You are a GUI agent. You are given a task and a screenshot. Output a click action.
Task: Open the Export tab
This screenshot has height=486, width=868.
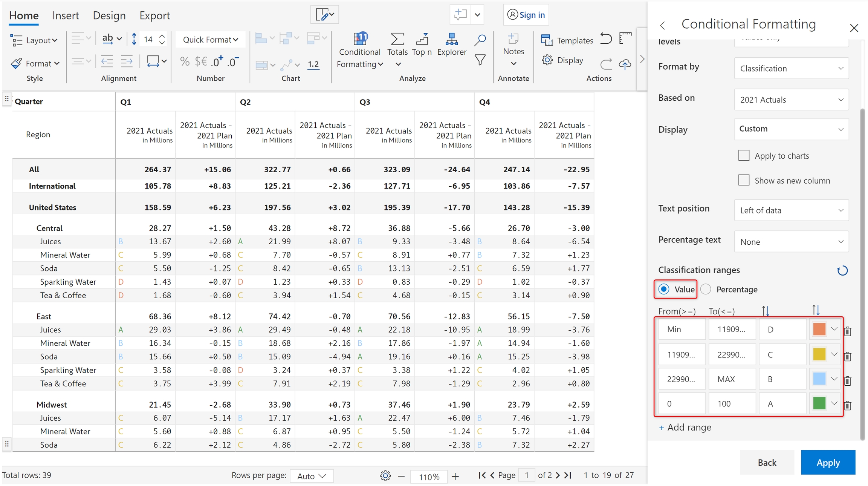click(x=154, y=15)
